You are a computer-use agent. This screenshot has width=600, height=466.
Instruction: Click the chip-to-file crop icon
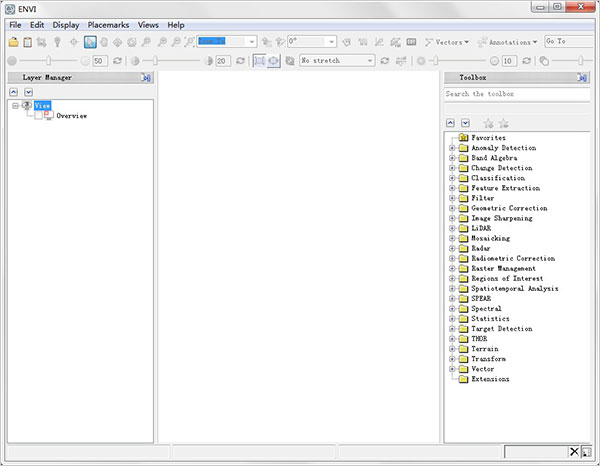tap(42, 42)
